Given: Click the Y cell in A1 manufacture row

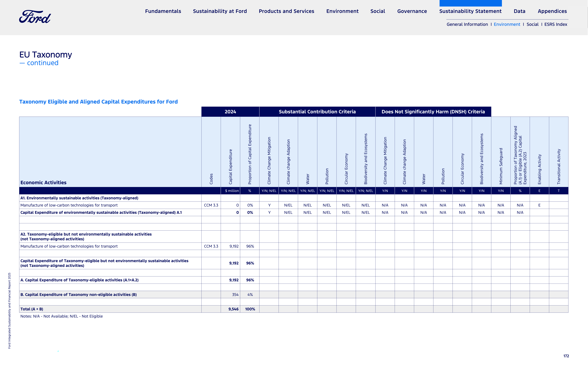Looking at the screenshot, I should pyautogui.click(x=269, y=205).
